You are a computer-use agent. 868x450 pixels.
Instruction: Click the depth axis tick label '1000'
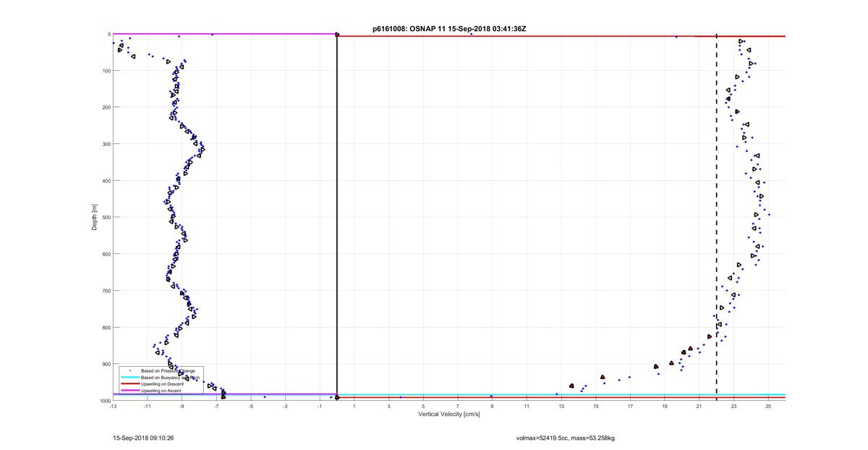click(104, 401)
